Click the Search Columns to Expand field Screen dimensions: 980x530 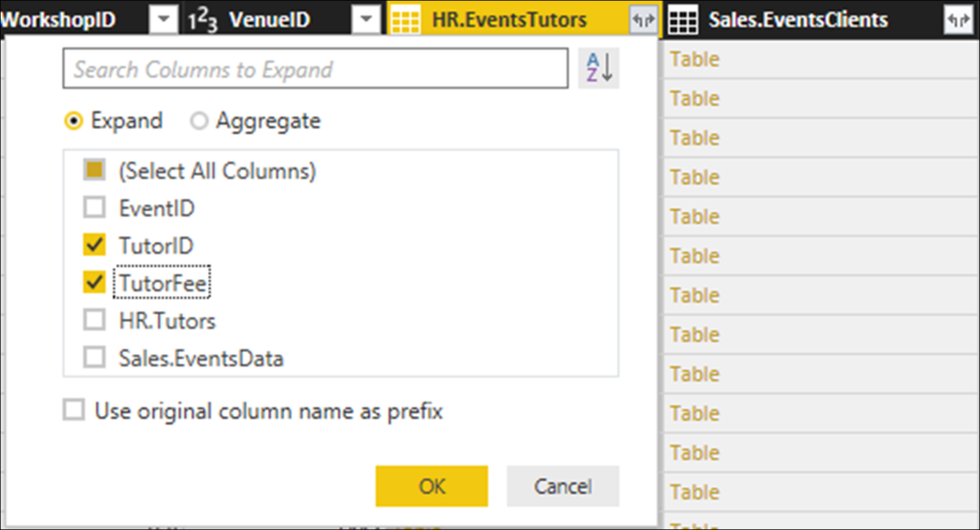(315, 70)
